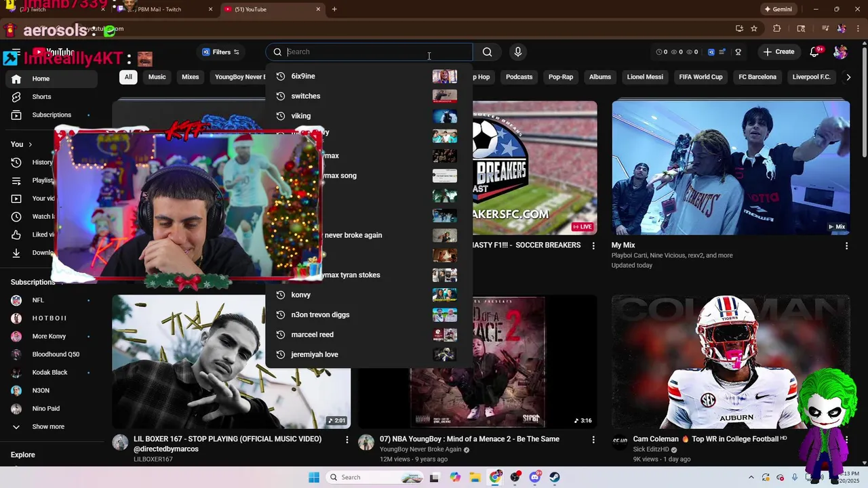Choose search suggestion jeremiyah love

pos(369,354)
